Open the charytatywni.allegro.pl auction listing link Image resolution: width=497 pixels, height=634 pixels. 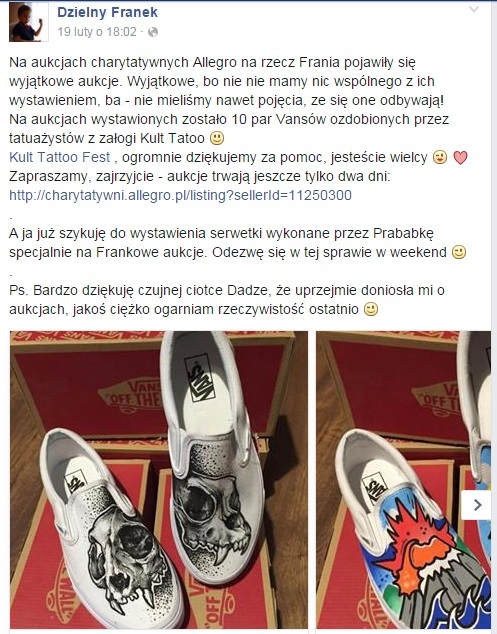[180, 195]
